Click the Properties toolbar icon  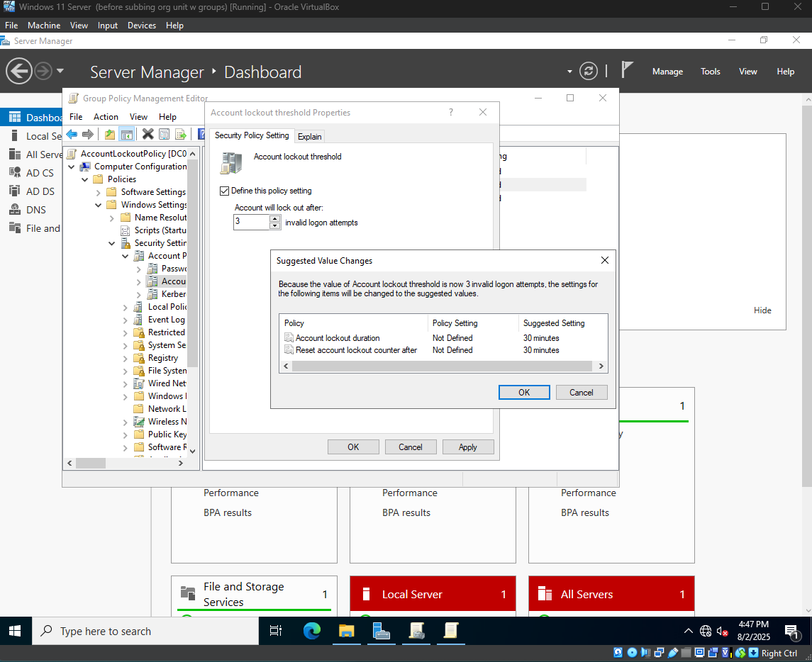(164, 135)
